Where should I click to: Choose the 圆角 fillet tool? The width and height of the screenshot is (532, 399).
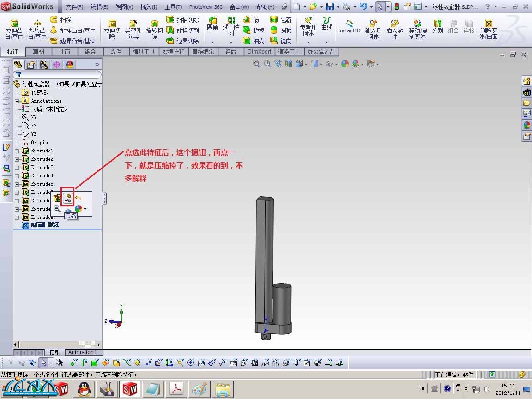pyautogui.click(x=212, y=24)
